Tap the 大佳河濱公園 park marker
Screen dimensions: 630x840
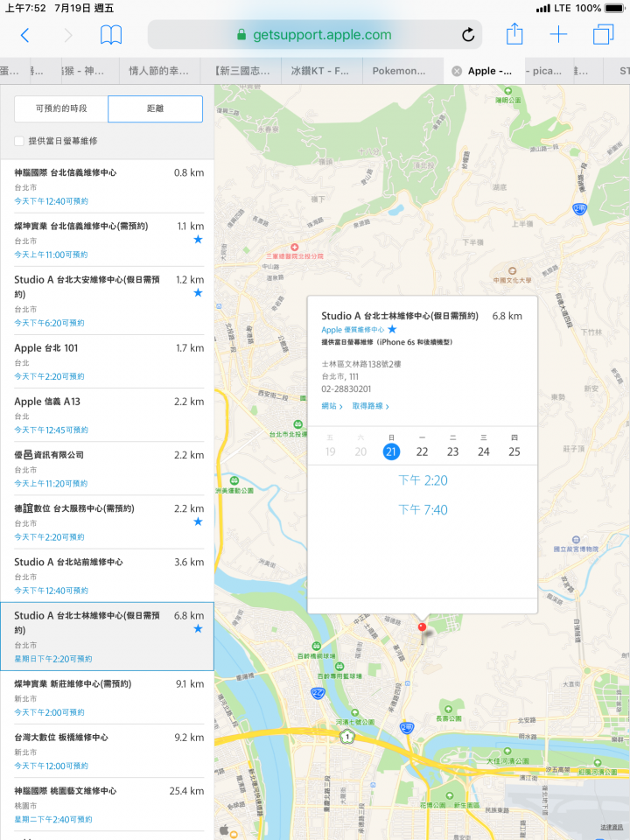507,752
